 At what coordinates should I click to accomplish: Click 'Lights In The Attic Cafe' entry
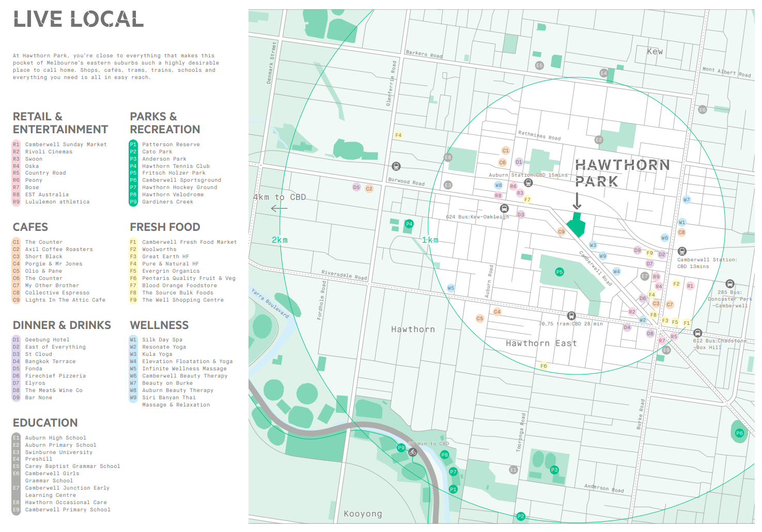pyautogui.click(x=65, y=300)
